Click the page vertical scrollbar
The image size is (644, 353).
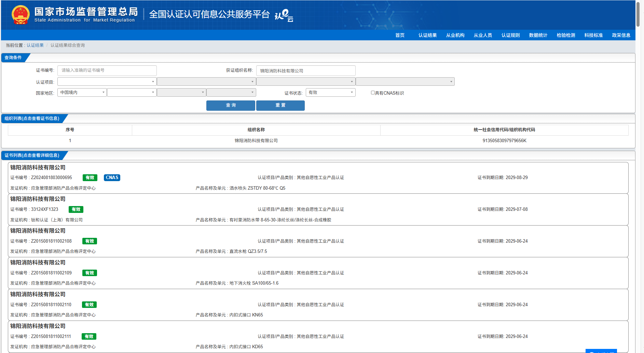click(638, 14)
